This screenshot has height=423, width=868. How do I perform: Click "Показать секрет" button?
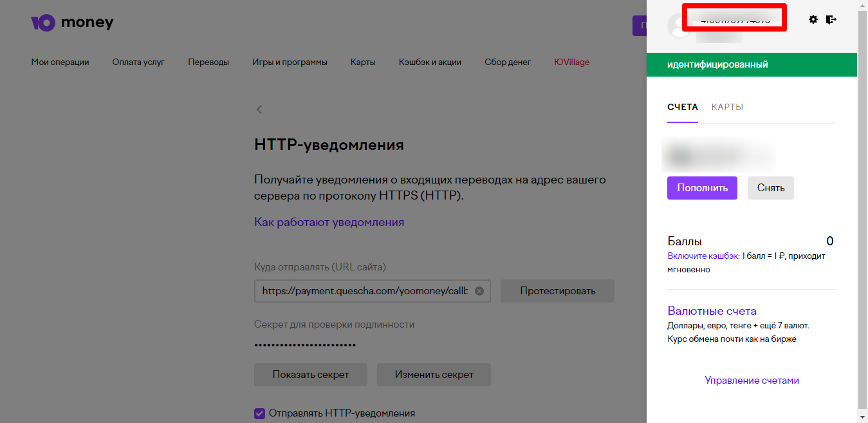tap(310, 375)
